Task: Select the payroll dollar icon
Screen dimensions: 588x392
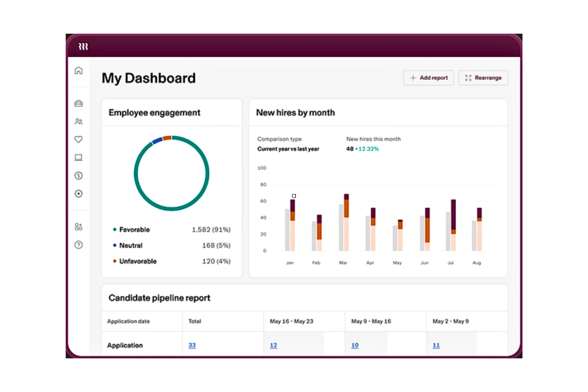Action: click(78, 176)
